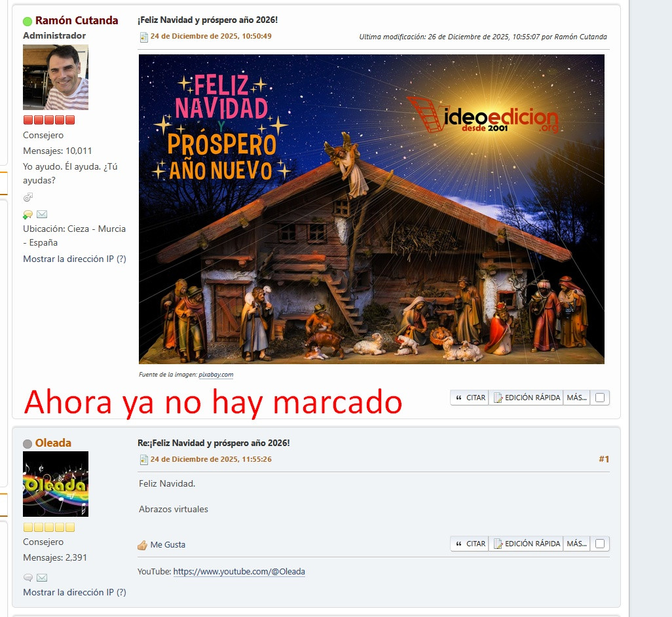Image resolution: width=672 pixels, height=617 pixels.
Task: Click Ramón's red rank stars
Action: tap(49, 120)
